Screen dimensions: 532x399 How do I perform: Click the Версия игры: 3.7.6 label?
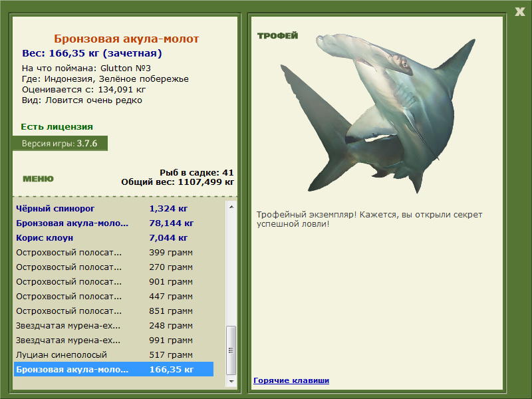point(60,144)
